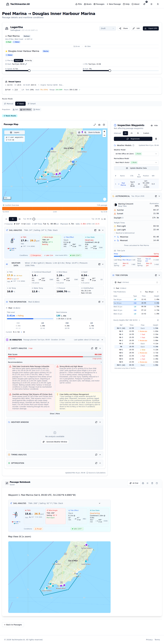Open the map Layers control
Image resolution: width=164 pixels, height=644 pixels.
point(15,133)
